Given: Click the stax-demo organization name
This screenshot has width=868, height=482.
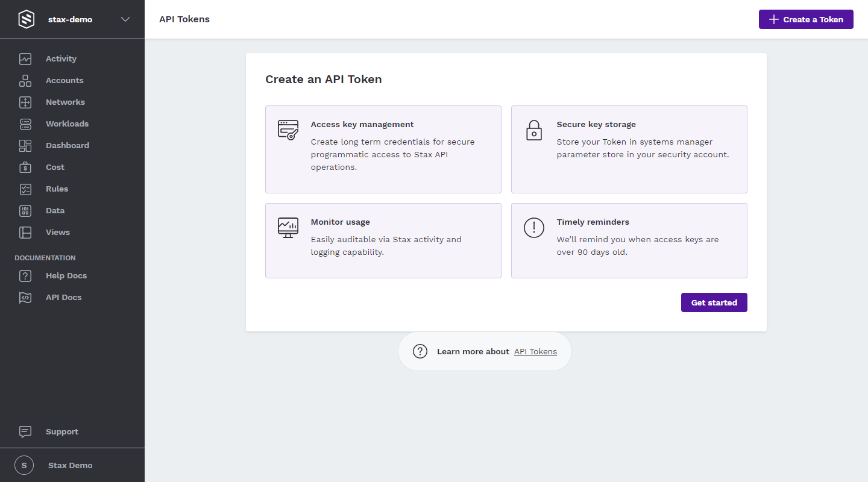Looking at the screenshot, I should click(x=71, y=19).
